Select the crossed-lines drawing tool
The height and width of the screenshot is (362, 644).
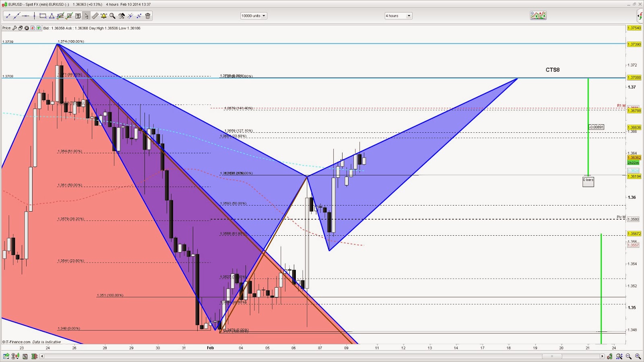[x=130, y=16]
